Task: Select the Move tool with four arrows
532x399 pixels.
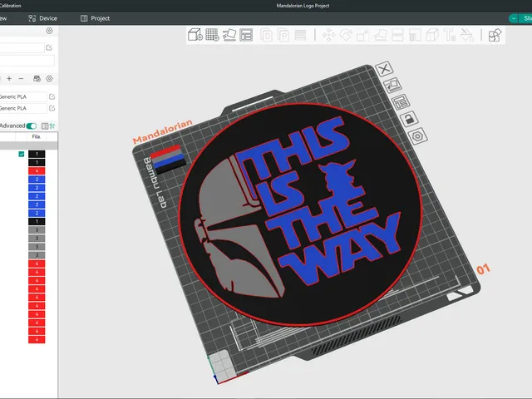Action: tap(328, 35)
